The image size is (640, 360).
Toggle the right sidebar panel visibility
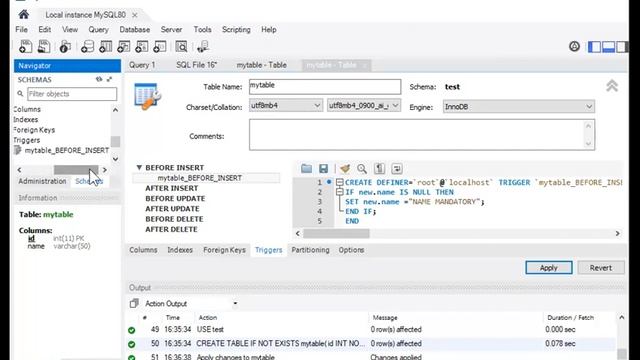[x=622, y=47]
